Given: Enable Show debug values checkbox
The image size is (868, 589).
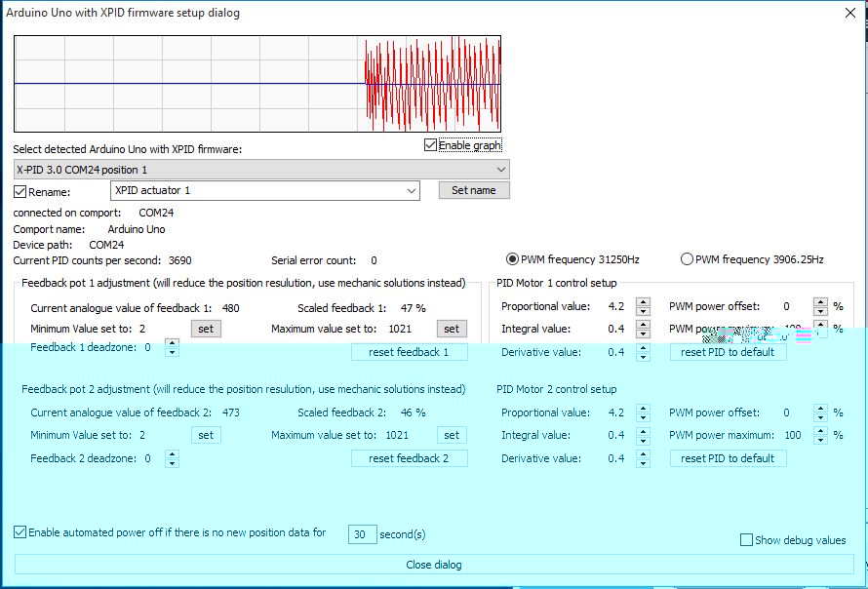Looking at the screenshot, I should click(747, 540).
